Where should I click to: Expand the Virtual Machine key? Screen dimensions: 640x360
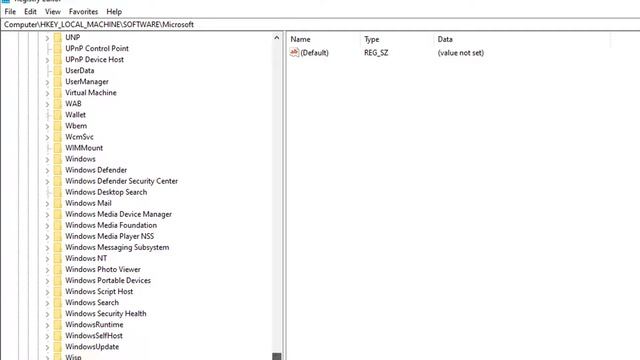(x=47, y=93)
